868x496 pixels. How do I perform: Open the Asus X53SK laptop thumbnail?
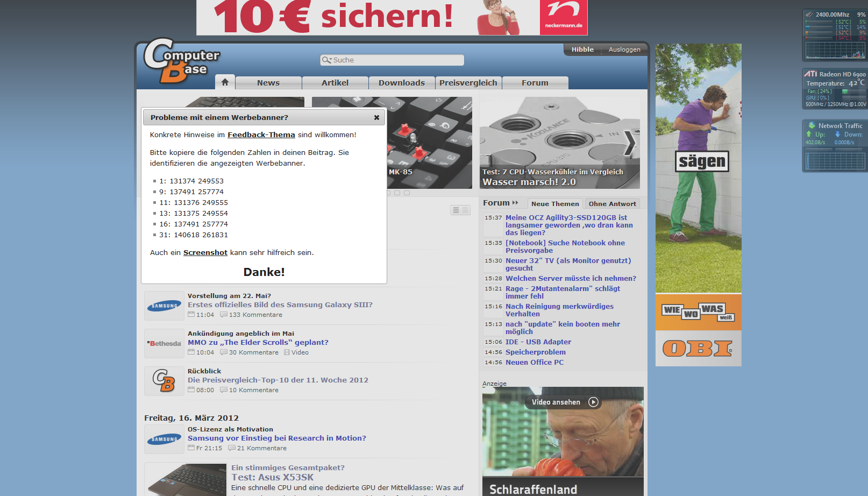[x=186, y=479]
